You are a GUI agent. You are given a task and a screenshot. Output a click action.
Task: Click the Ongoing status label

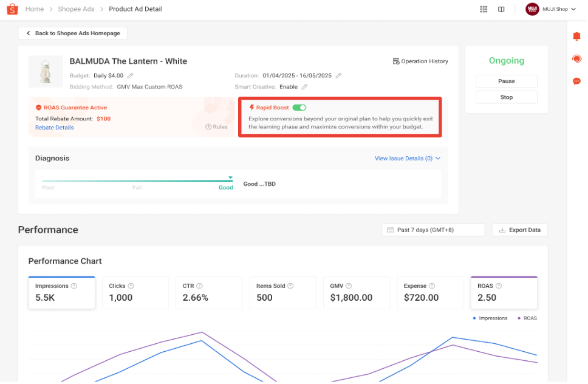pyautogui.click(x=506, y=61)
